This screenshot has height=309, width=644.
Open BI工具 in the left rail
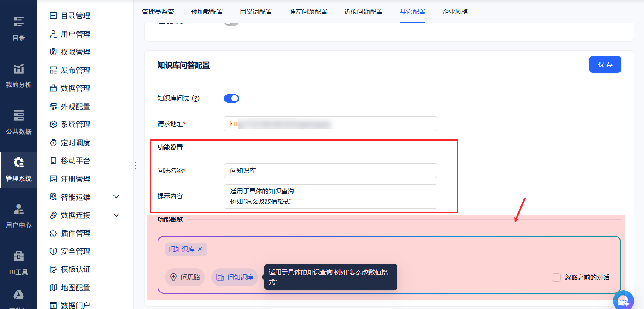[19, 263]
